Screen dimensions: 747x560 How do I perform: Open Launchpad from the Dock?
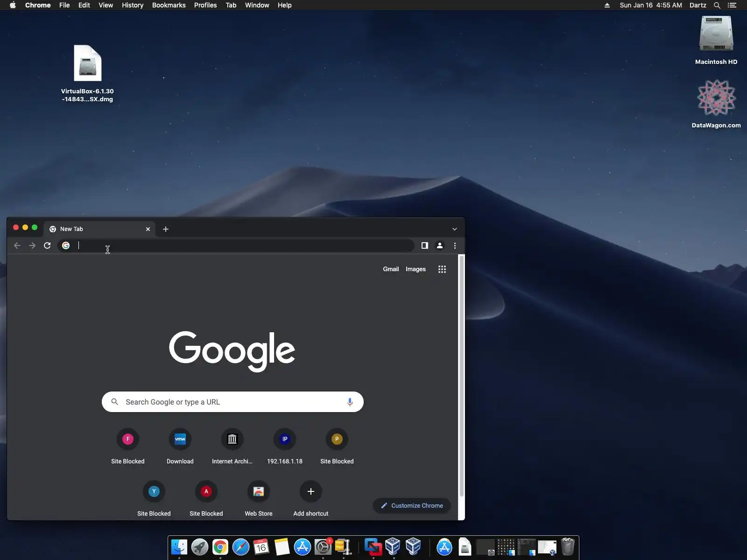[200, 547]
